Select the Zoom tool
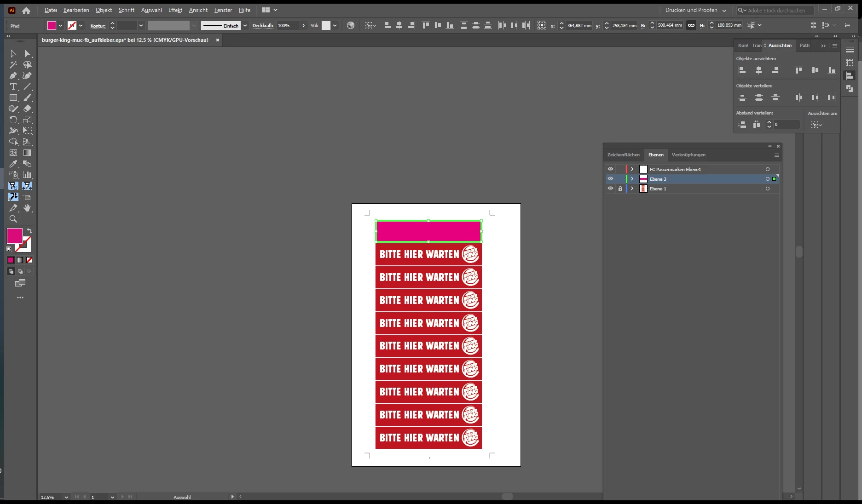This screenshot has height=504, width=862. (13, 219)
